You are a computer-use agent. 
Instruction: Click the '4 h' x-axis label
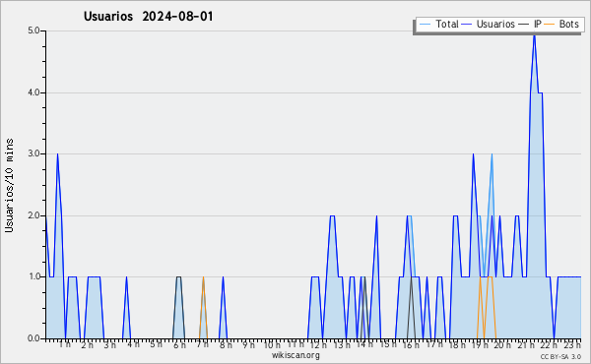point(133,344)
